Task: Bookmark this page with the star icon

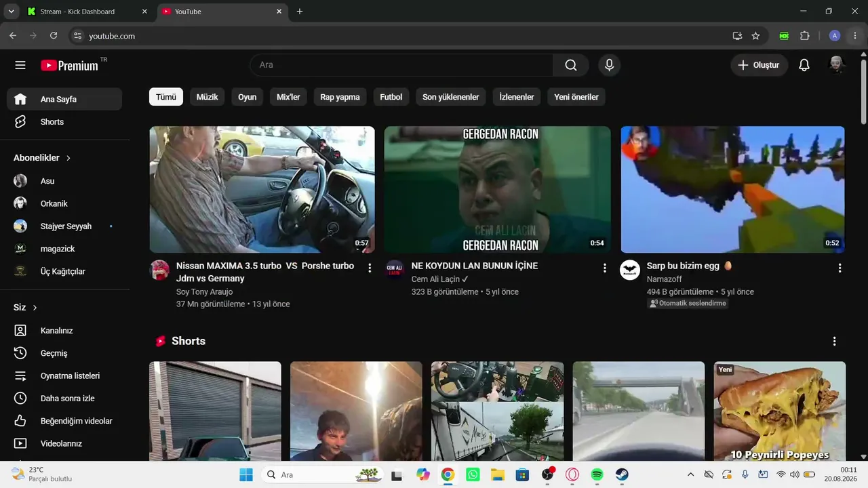Action: click(x=755, y=36)
